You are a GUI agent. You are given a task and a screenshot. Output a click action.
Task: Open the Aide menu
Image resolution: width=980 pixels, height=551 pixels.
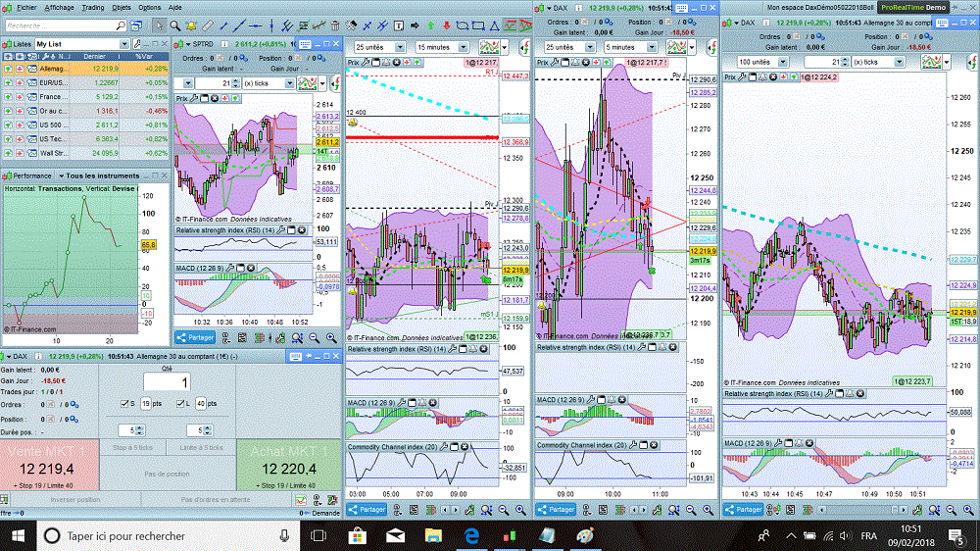point(175,8)
